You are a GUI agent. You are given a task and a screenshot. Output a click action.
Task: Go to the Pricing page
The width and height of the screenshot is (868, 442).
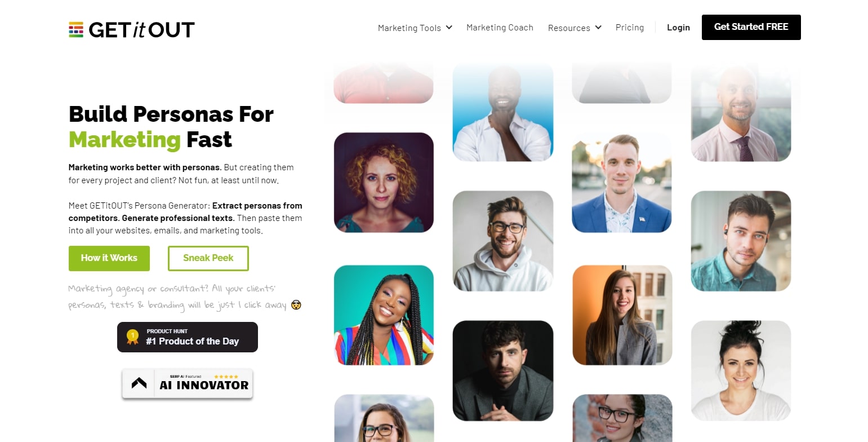coord(630,28)
